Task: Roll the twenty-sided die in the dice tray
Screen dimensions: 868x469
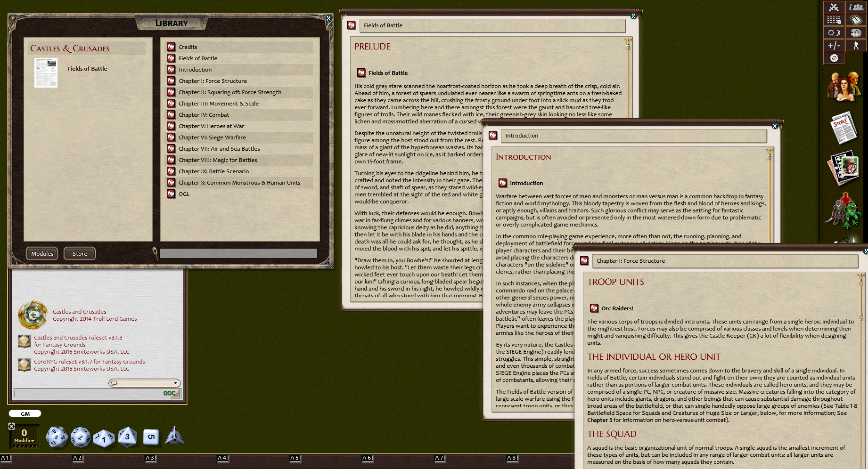Action: click(57, 437)
